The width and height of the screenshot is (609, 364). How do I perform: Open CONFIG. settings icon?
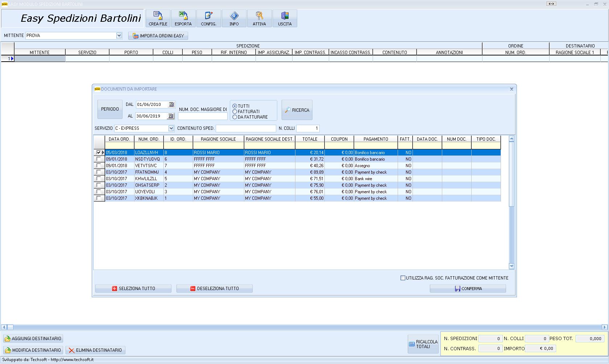click(x=208, y=18)
